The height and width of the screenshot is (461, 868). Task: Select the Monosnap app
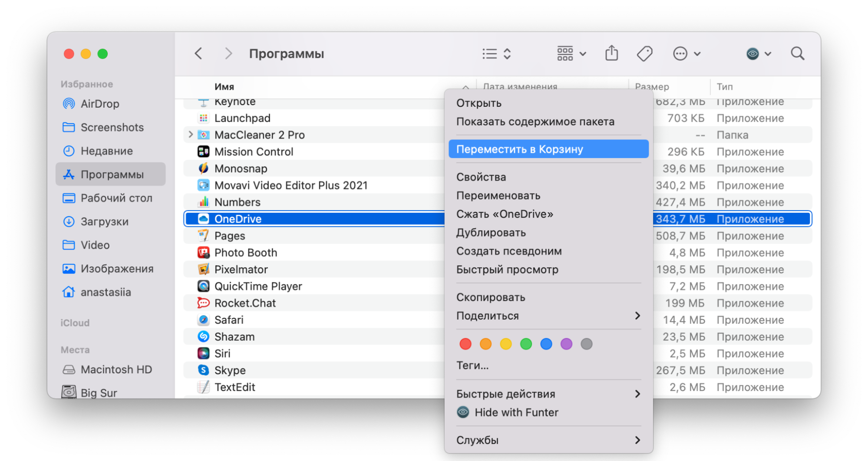click(314, 168)
